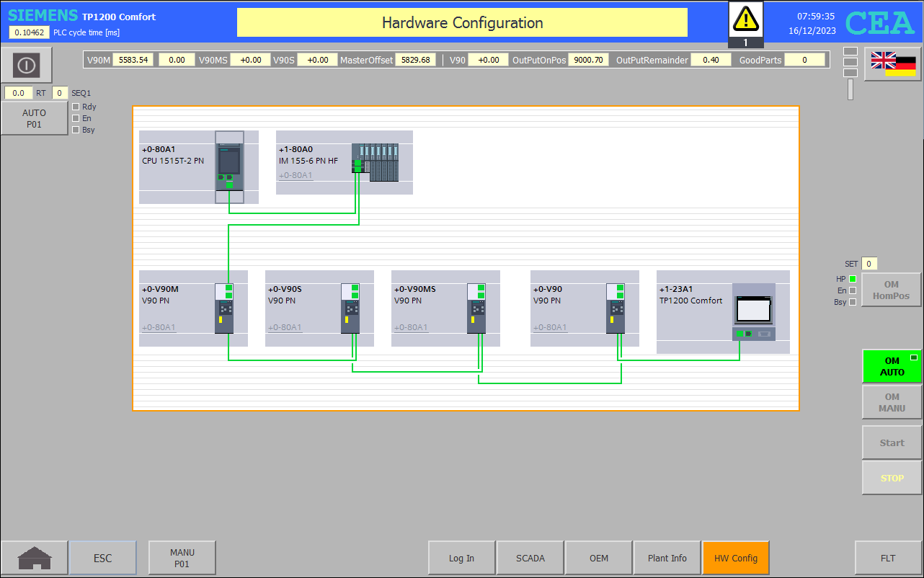Screen dimensions: 924x578
Task: Open the HW Config tab
Action: [x=736, y=558]
